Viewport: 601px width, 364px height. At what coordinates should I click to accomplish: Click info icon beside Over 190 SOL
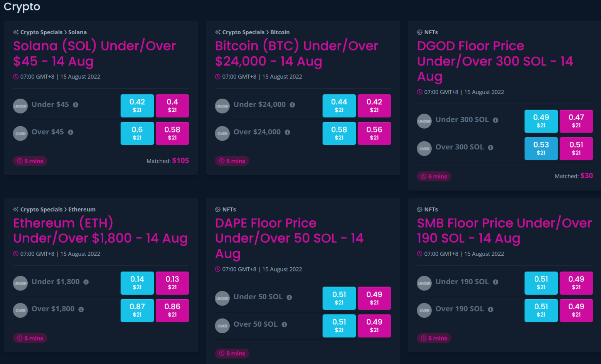pos(490,309)
